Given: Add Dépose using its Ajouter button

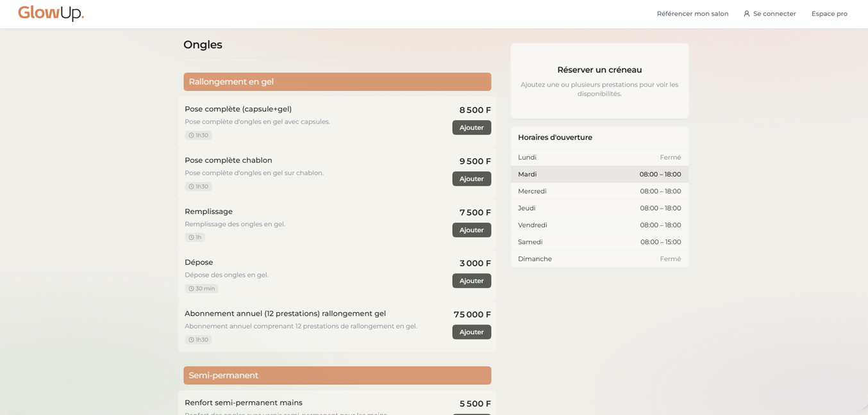Looking at the screenshot, I should (x=472, y=281).
